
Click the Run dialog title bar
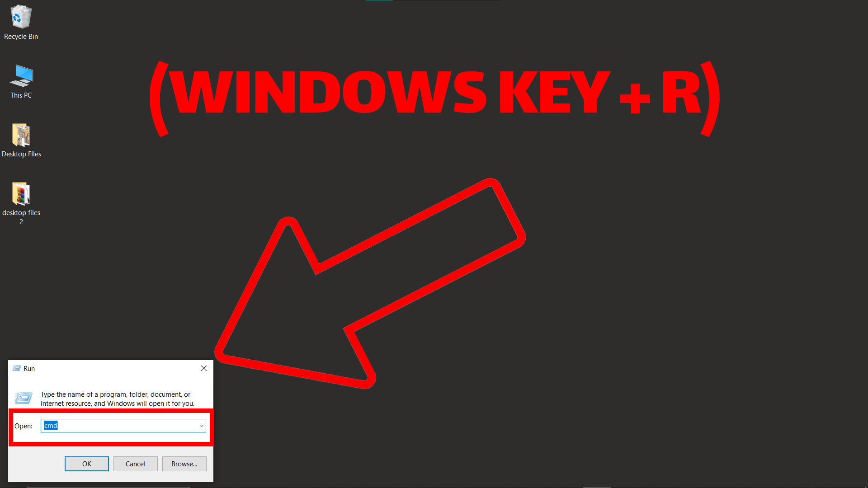pos(109,368)
